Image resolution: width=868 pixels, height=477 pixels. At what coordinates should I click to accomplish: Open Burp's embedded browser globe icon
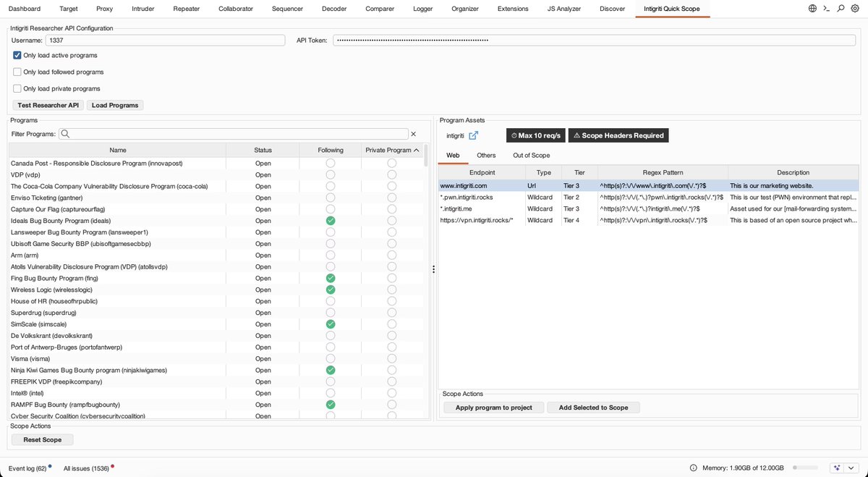[x=812, y=9]
